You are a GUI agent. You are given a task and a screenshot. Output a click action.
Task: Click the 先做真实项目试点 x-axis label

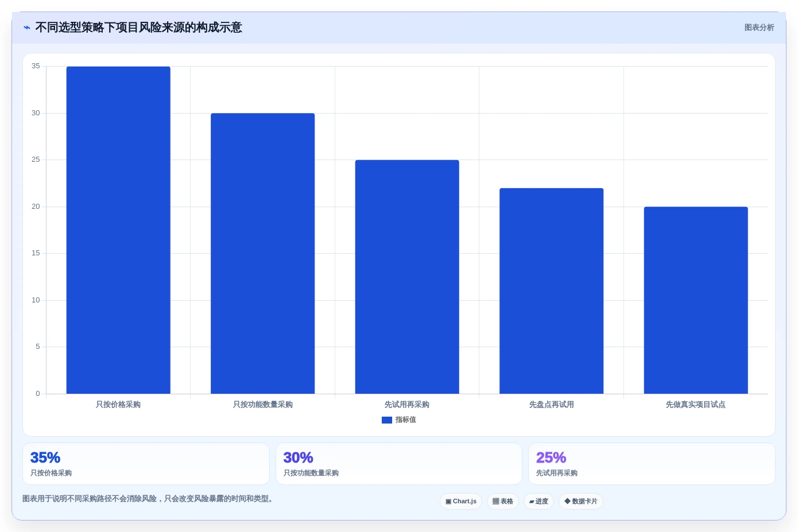696,405
